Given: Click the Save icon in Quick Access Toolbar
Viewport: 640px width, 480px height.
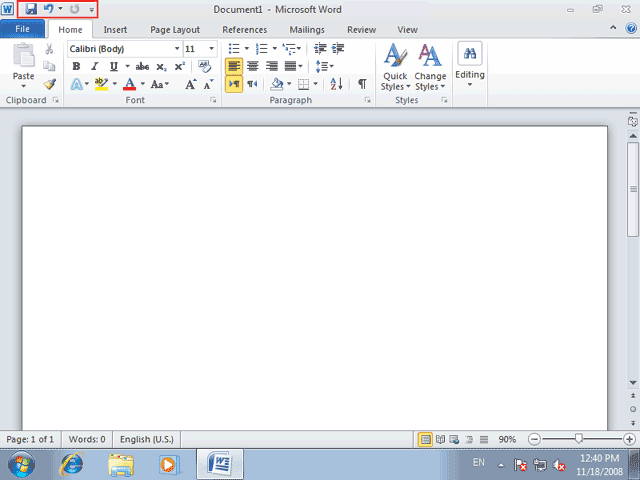Looking at the screenshot, I should pos(31,9).
